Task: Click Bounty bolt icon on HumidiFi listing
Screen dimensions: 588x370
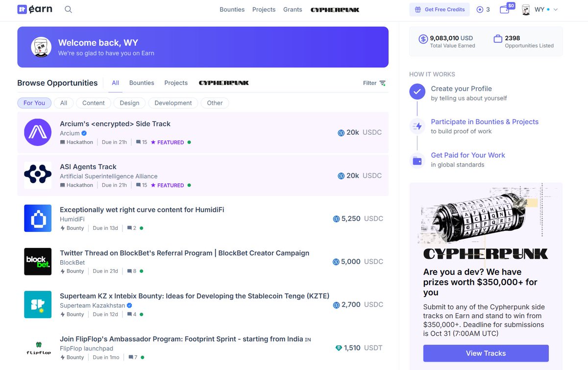Action: pyautogui.click(x=62, y=228)
